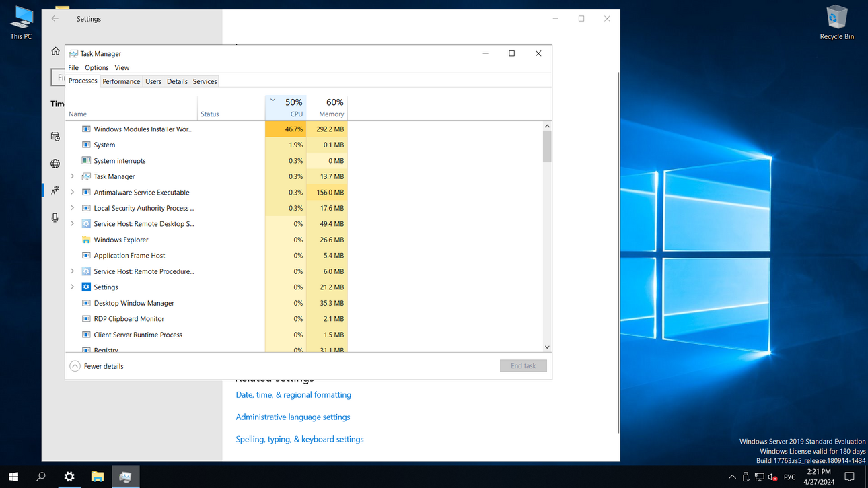Switch to the Users tab

(153, 81)
